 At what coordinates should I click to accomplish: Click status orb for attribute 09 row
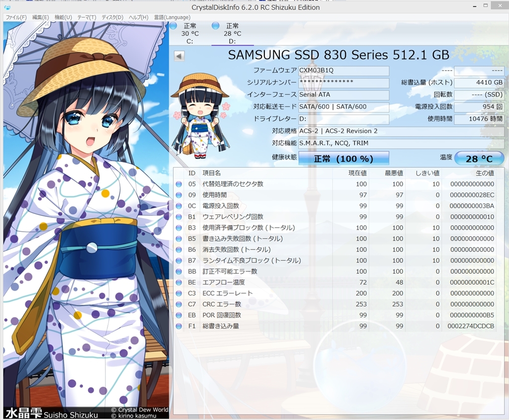tap(178, 195)
